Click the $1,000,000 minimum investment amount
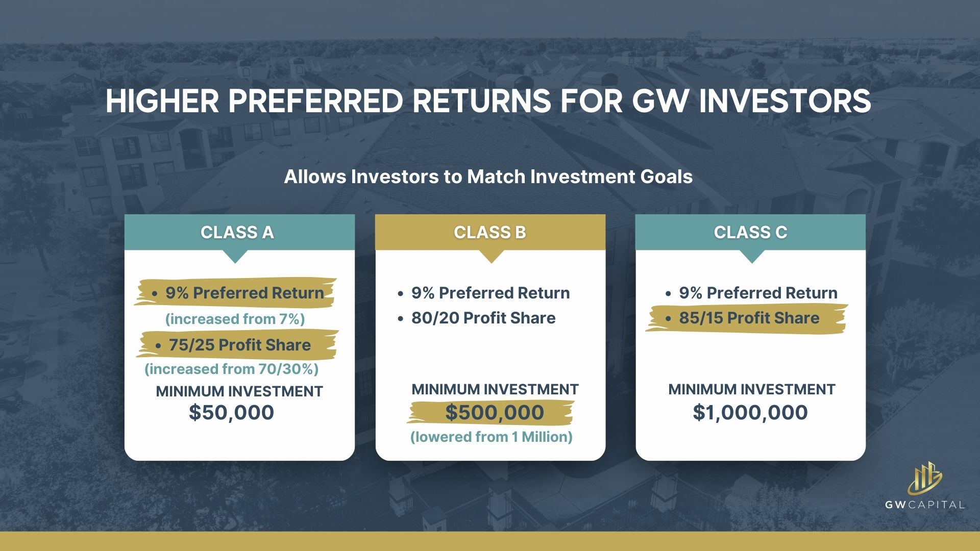This screenshot has height=551, width=980. pyautogui.click(x=750, y=412)
